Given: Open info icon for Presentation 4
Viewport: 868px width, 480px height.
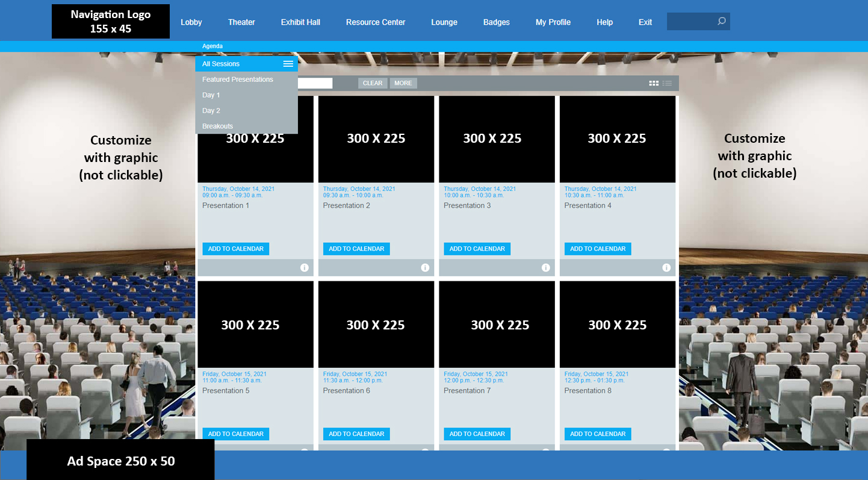Looking at the screenshot, I should 666,267.
